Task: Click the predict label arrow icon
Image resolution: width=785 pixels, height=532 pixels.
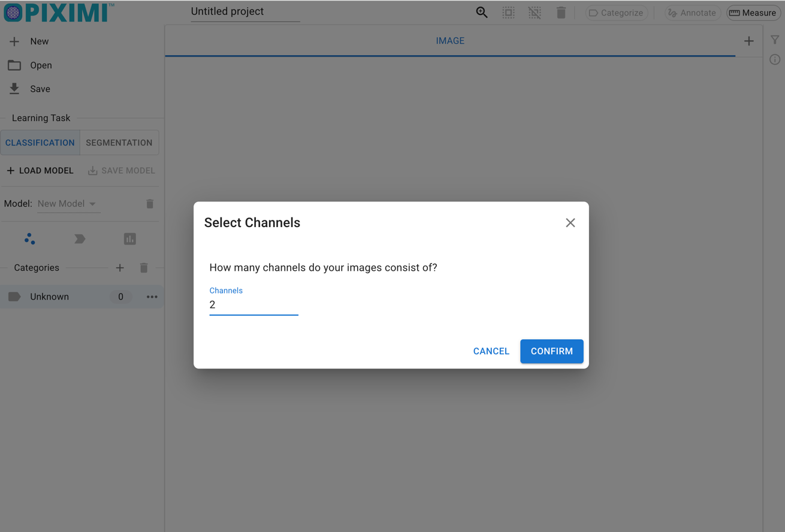Action: pyautogui.click(x=80, y=239)
